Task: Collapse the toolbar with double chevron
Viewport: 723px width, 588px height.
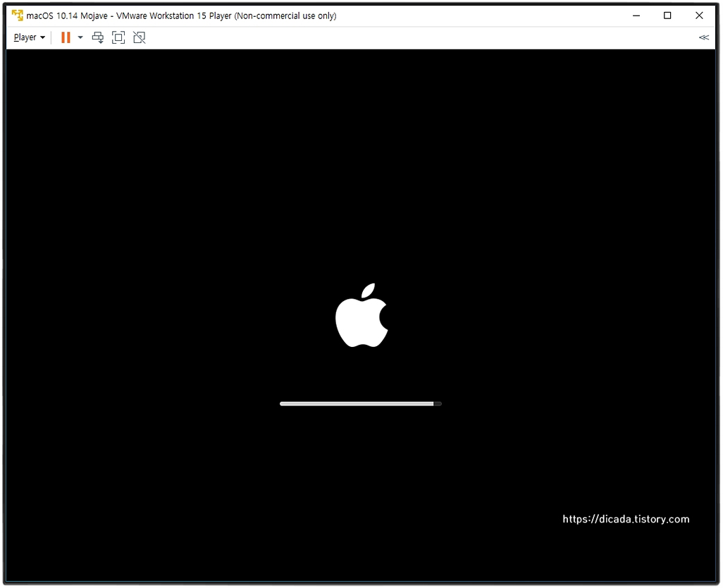Action: coord(704,37)
